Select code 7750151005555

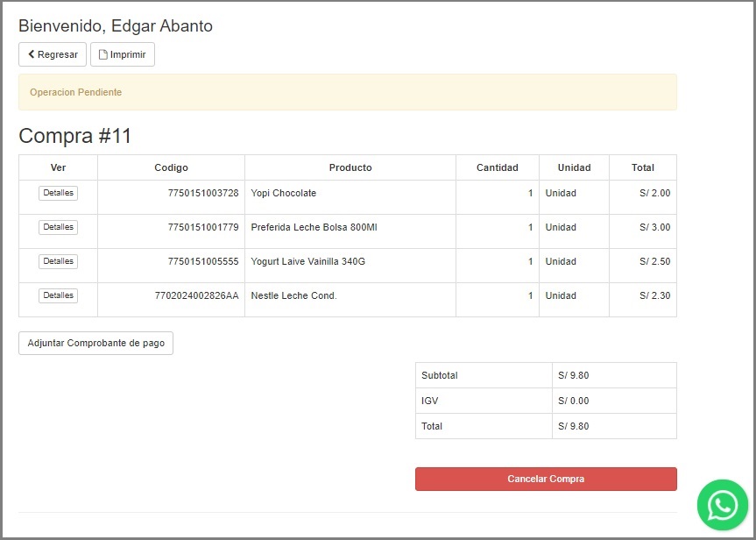click(203, 261)
